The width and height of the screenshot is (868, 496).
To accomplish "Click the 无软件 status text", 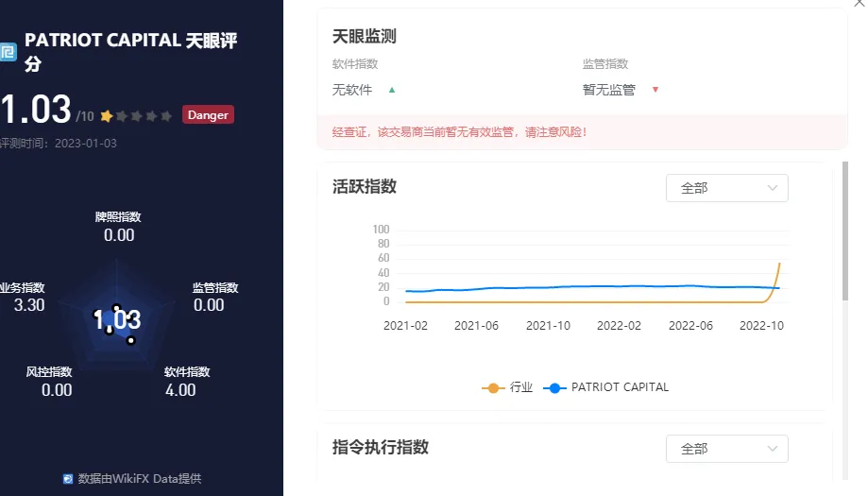I will [352, 90].
